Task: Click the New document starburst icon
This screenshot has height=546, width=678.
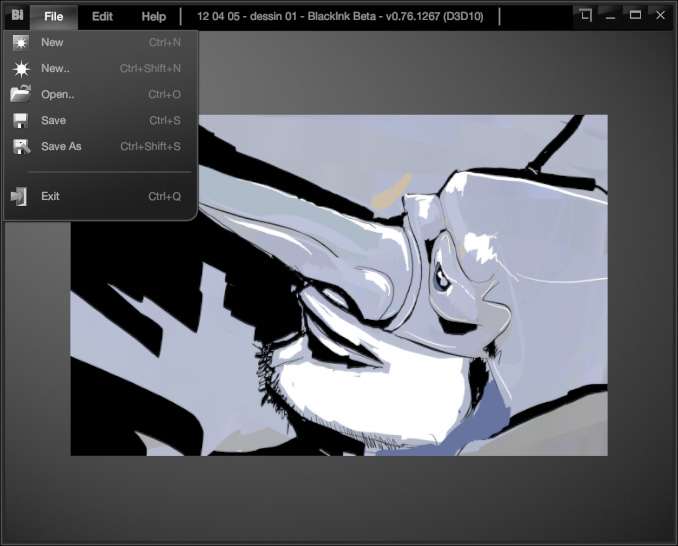Action: click(20, 42)
